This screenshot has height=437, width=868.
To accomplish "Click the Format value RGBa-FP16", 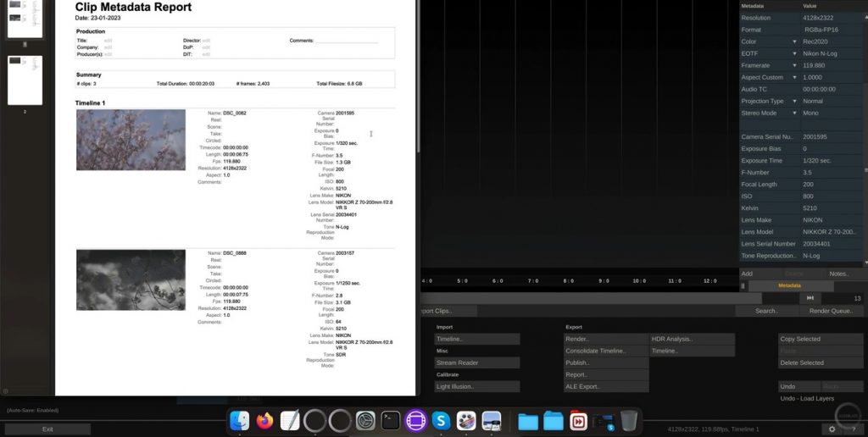I will coord(821,30).
